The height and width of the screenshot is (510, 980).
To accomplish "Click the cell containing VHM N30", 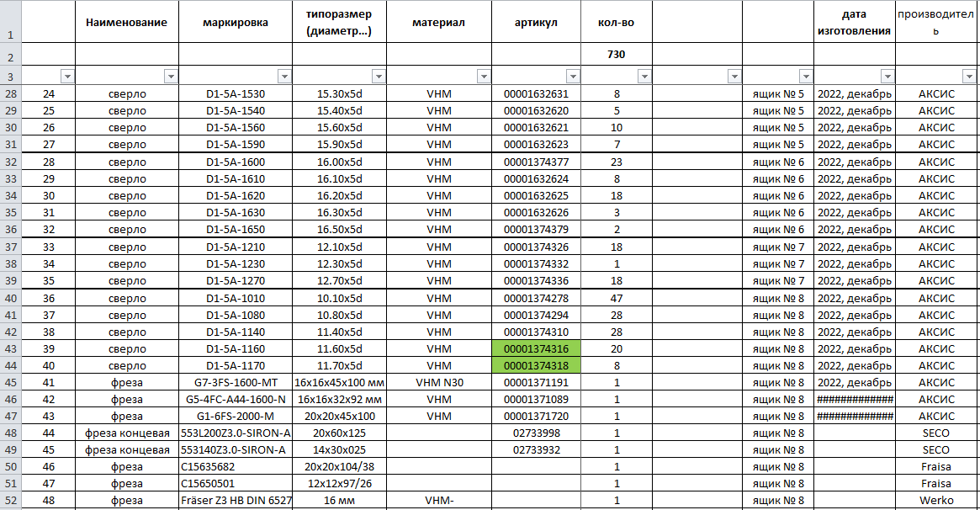I will tap(438, 383).
